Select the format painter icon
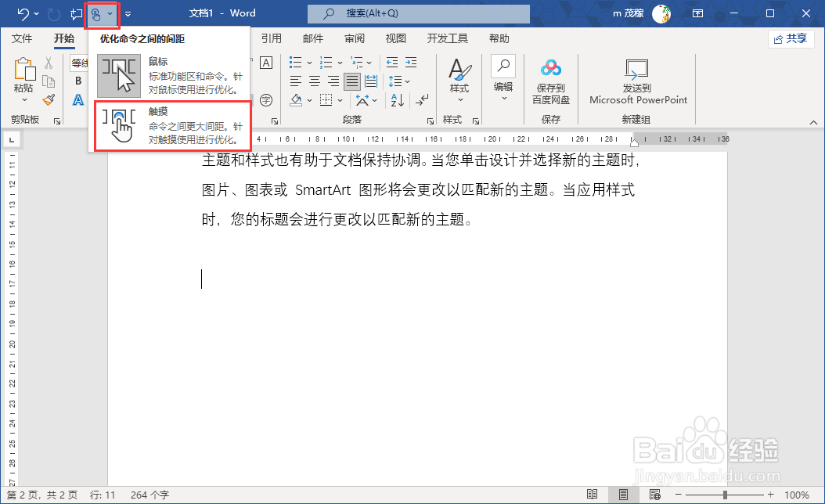This screenshot has height=504, width=825. pyautogui.click(x=49, y=100)
